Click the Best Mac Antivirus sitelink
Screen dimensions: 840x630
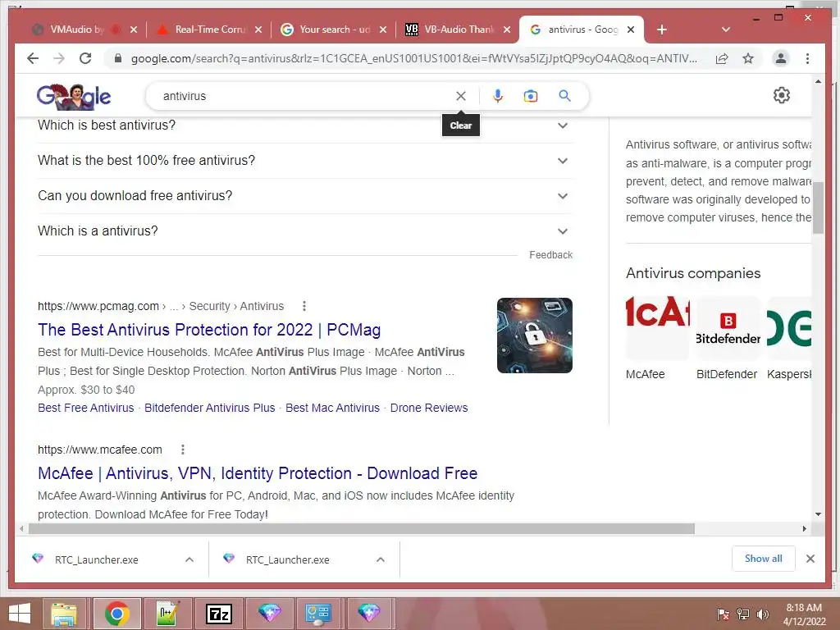point(333,408)
